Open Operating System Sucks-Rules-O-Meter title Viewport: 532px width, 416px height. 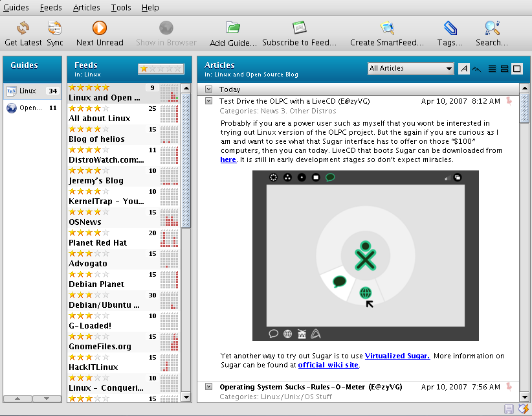tap(311, 387)
